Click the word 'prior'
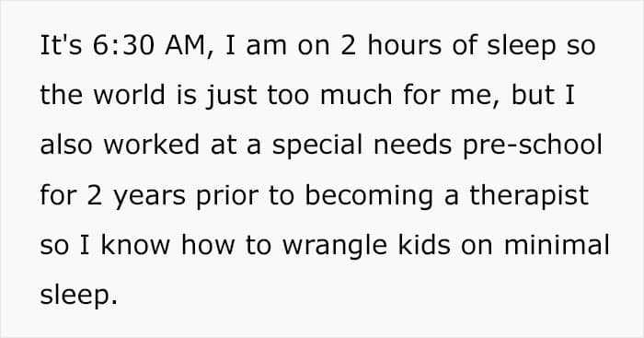644x338 pixels. [227, 195]
